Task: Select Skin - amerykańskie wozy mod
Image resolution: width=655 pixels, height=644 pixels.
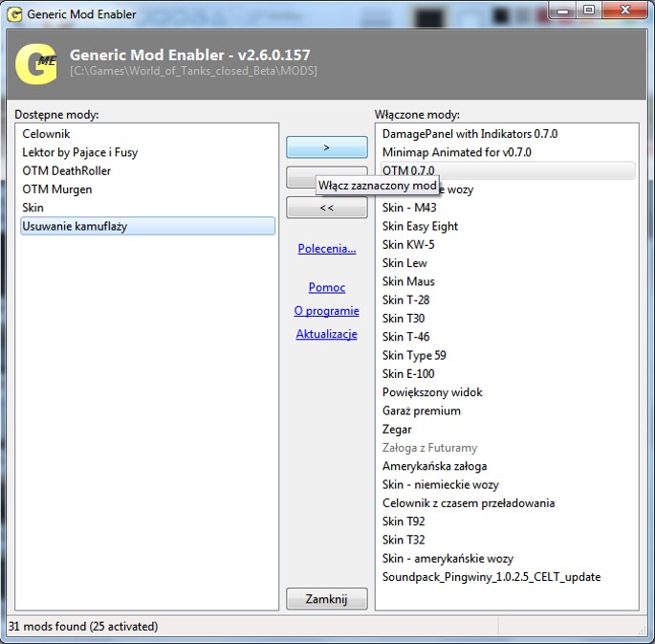Action: click(508, 558)
